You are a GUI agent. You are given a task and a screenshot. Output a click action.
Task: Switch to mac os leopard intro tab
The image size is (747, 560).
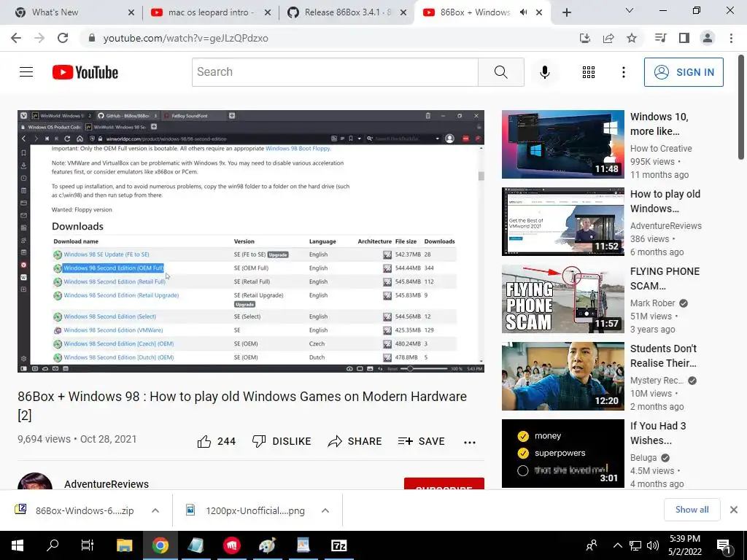[210, 12]
